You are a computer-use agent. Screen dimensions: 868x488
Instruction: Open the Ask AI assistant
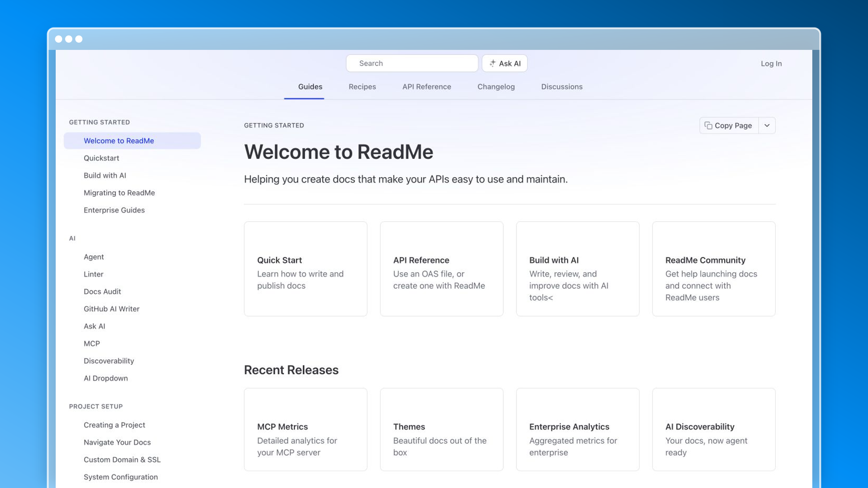click(x=505, y=63)
